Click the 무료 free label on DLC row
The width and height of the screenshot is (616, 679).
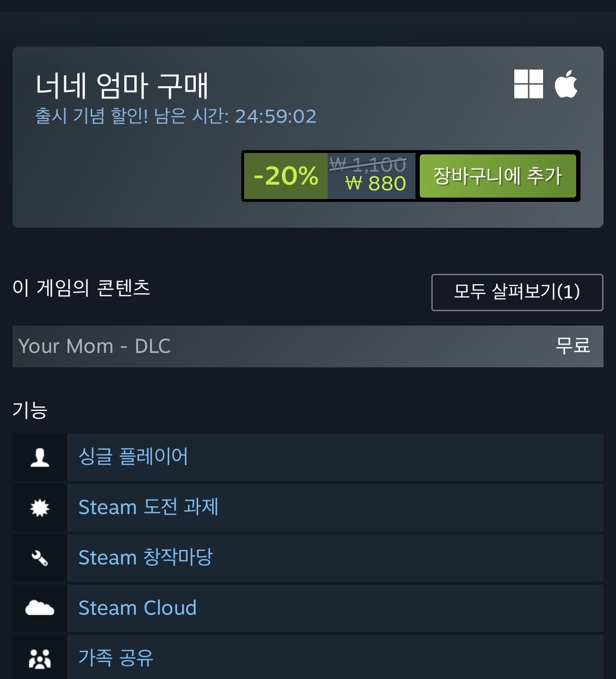572,346
